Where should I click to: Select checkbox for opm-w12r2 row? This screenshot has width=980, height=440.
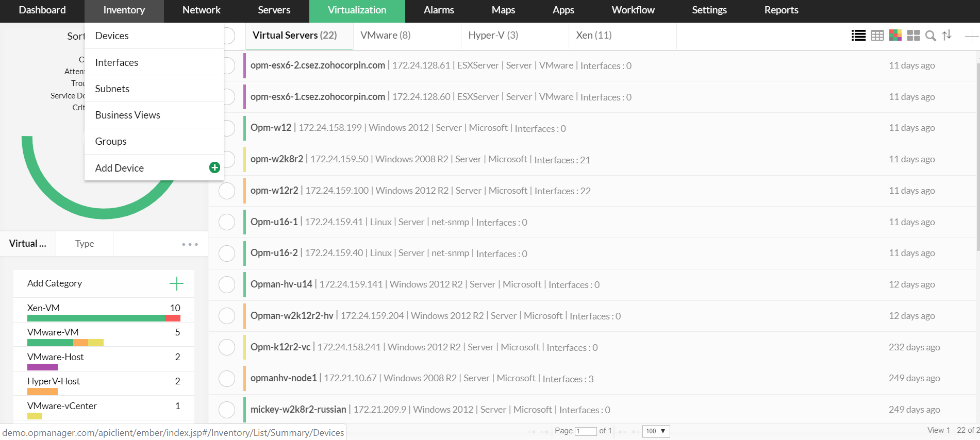click(227, 191)
